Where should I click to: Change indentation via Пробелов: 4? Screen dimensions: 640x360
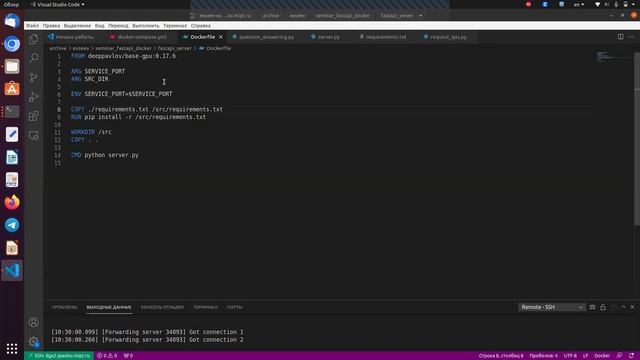(544, 356)
